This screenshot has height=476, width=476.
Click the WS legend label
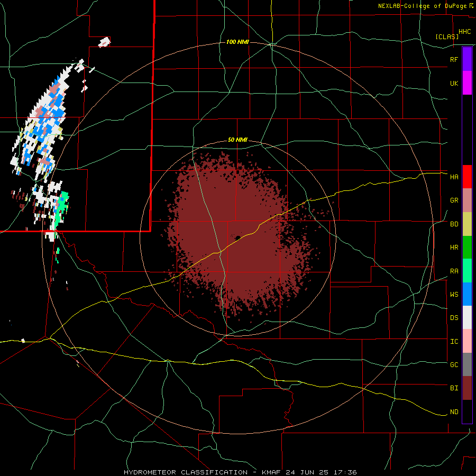point(454,295)
